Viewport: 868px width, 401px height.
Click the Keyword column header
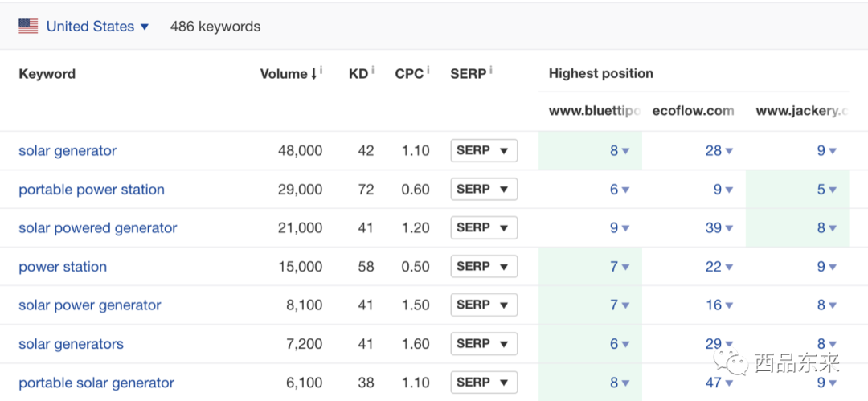click(x=47, y=74)
